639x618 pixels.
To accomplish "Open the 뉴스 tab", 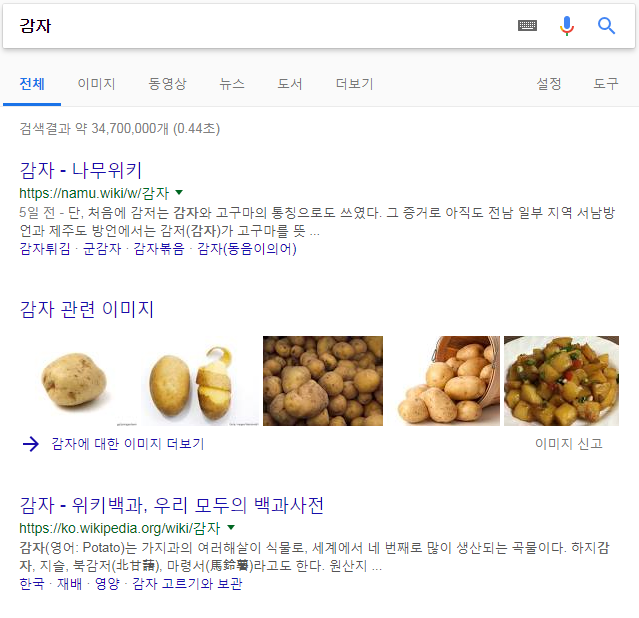I will click(232, 84).
